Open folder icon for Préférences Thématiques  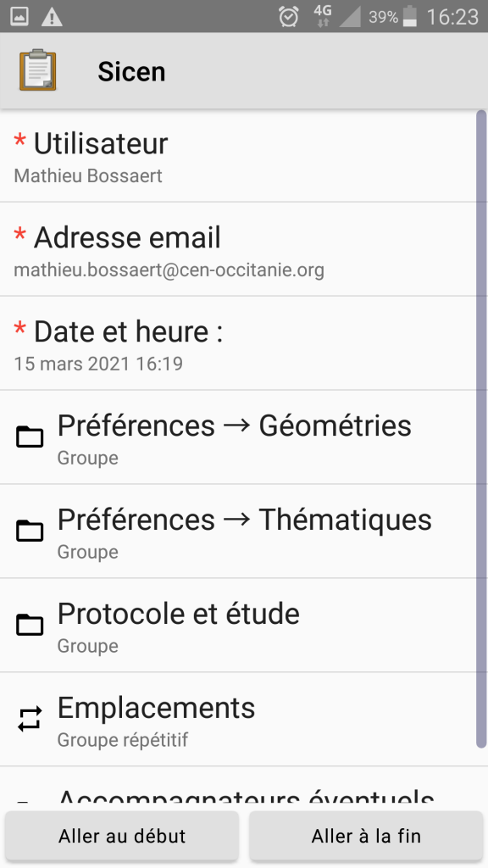30,531
